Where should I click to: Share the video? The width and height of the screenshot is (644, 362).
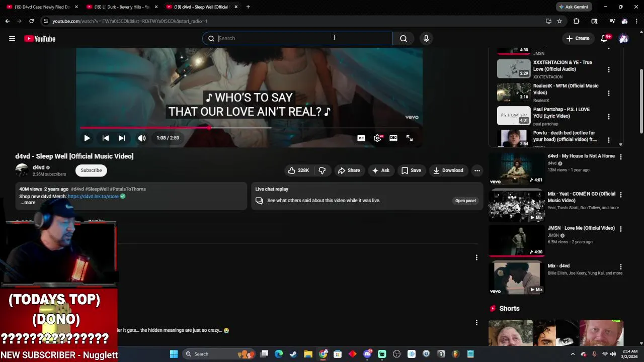349,170
